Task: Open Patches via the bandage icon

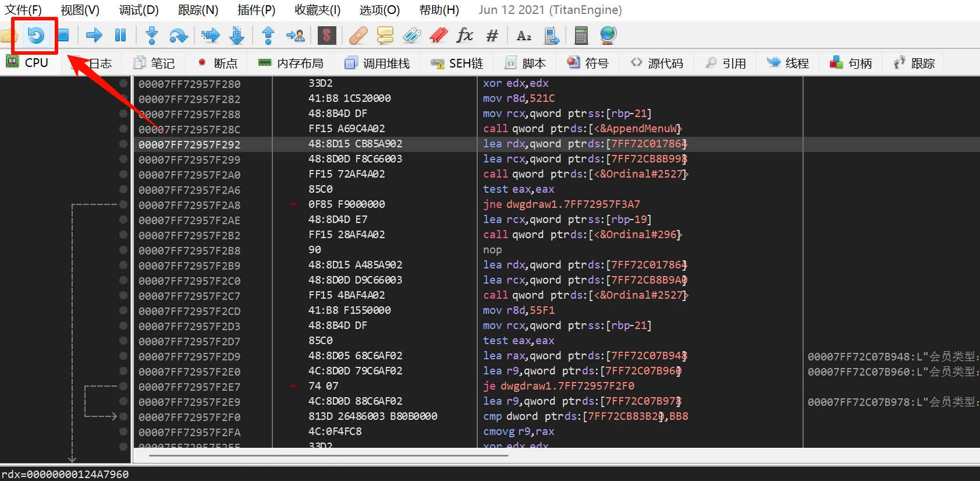Action: tap(358, 36)
